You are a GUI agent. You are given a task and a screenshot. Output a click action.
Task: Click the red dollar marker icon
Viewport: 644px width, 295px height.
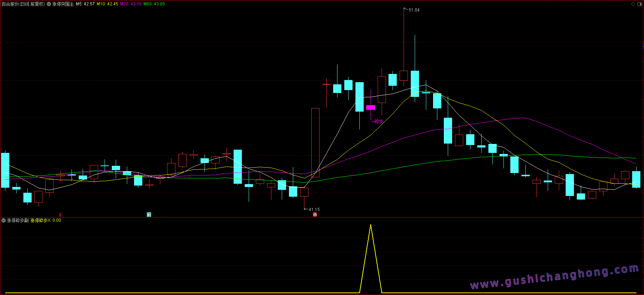click(x=60, y=215)
